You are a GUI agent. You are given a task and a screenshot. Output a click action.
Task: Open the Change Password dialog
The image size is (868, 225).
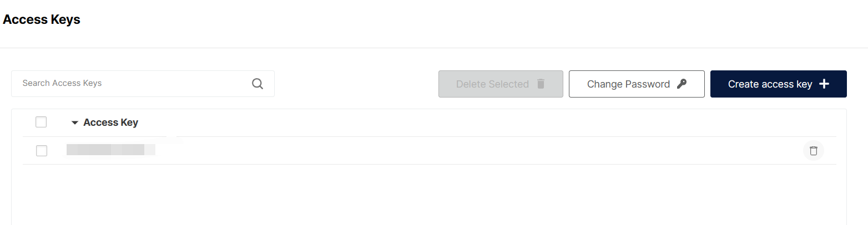pyautogui.click(x=636, y=84)
